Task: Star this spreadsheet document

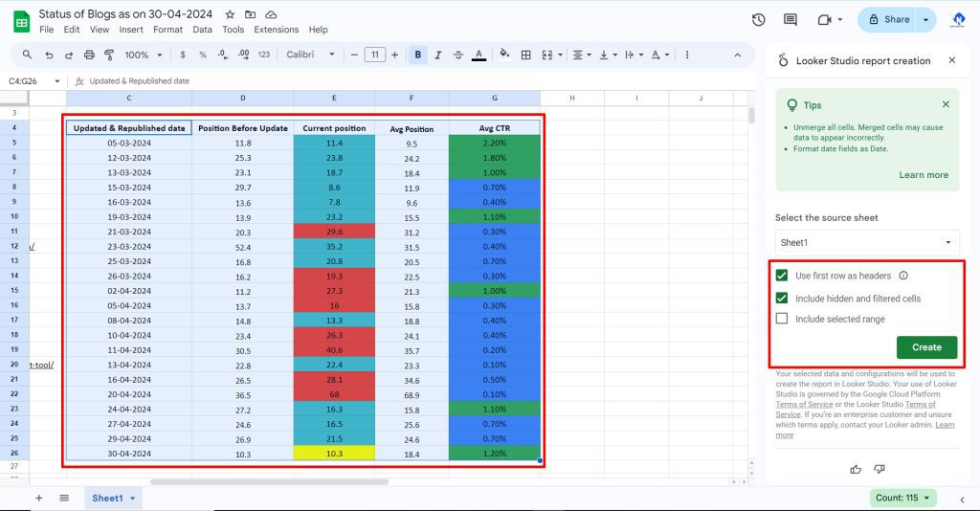Action: (x=230, y=15)
